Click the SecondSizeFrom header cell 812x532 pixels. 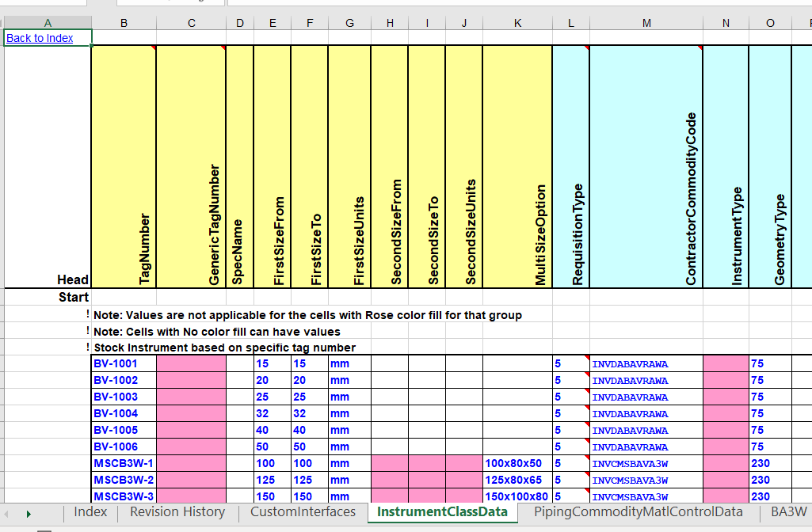pyautogui.click(x=390, y=166)
